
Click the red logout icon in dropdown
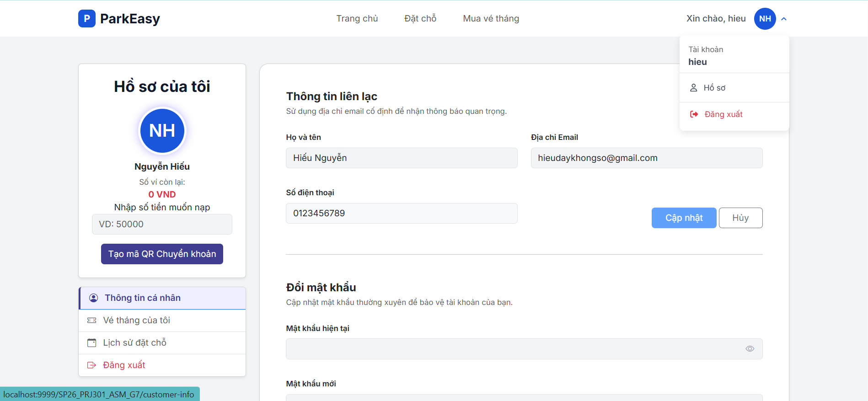[x=694, y=114]
